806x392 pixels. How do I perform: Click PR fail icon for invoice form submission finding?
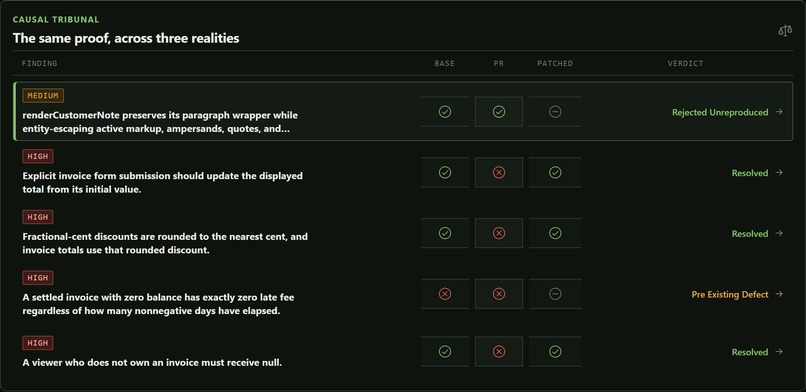click(499, 173)
